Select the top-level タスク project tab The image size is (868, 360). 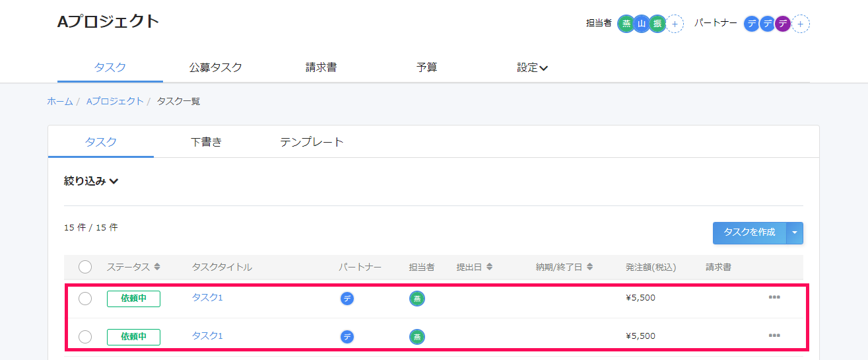[110, 67]
